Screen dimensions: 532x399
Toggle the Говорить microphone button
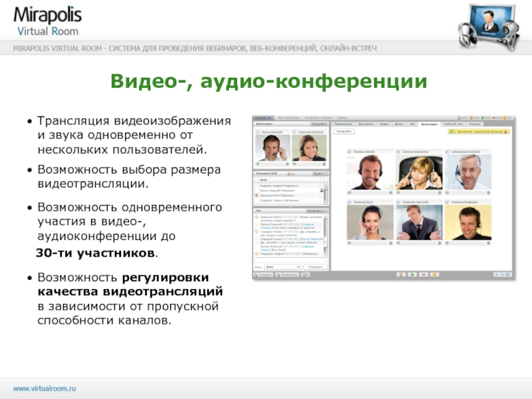263,275
